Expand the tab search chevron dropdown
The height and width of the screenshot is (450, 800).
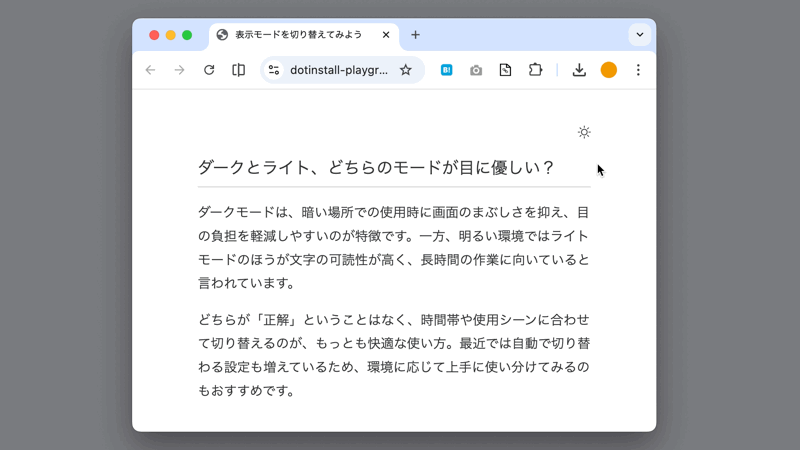tap(640, 35)
